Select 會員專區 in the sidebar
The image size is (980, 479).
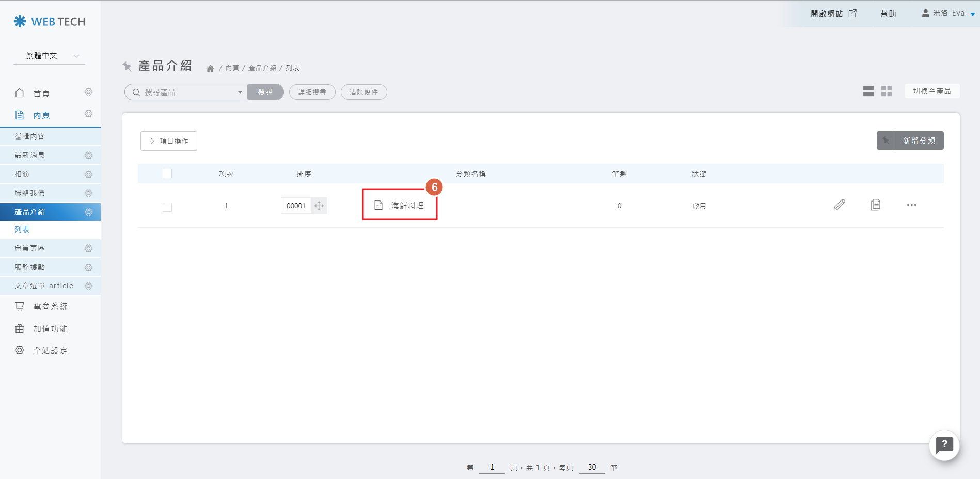click(x=30, y=249)
